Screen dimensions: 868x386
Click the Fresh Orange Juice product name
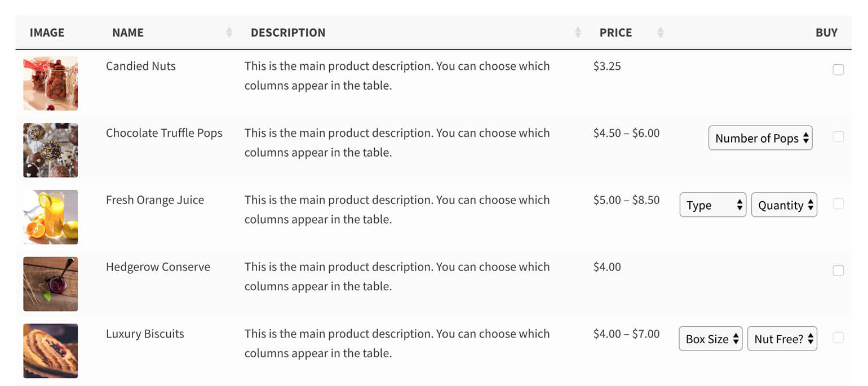(x=155, y=200)
